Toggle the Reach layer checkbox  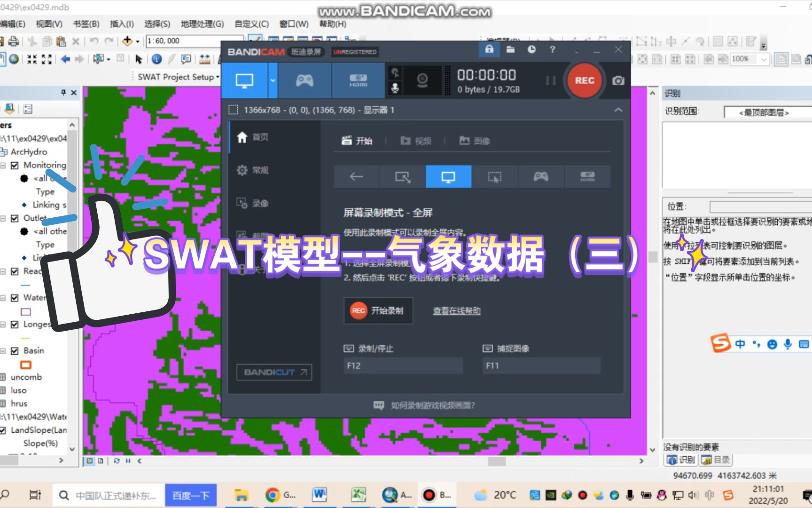tap(15, 271)
